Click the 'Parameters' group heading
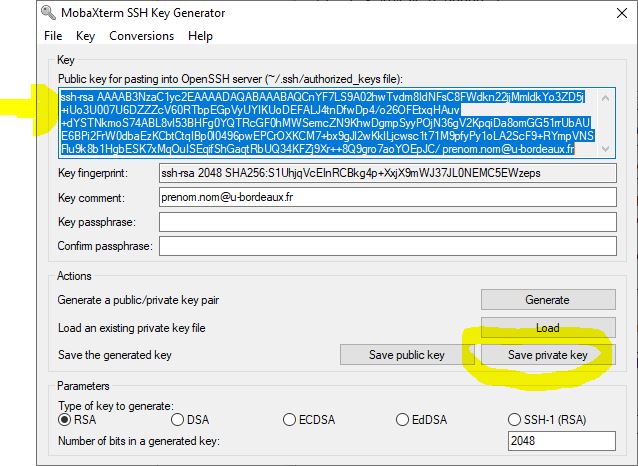 pyautogui.click(x=83, y=386)
